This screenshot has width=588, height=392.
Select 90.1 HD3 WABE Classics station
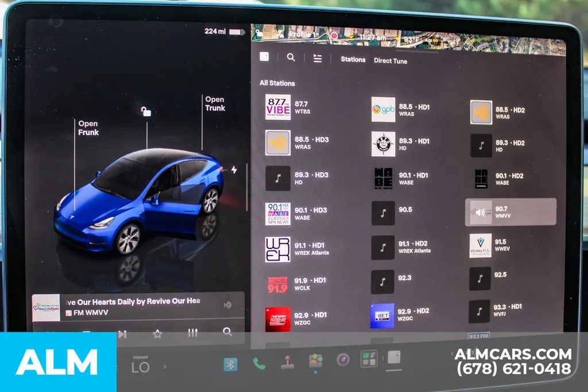[297, 214]
